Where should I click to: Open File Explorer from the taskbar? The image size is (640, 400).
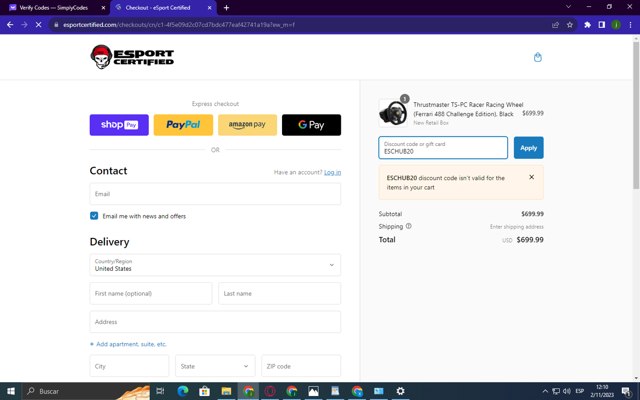[226, 391]
